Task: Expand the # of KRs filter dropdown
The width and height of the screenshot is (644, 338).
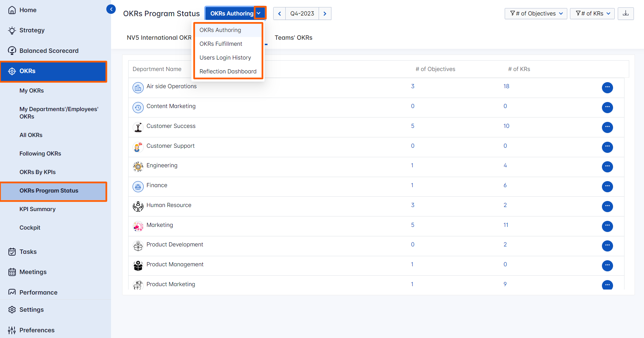Action: pos(592,13)
